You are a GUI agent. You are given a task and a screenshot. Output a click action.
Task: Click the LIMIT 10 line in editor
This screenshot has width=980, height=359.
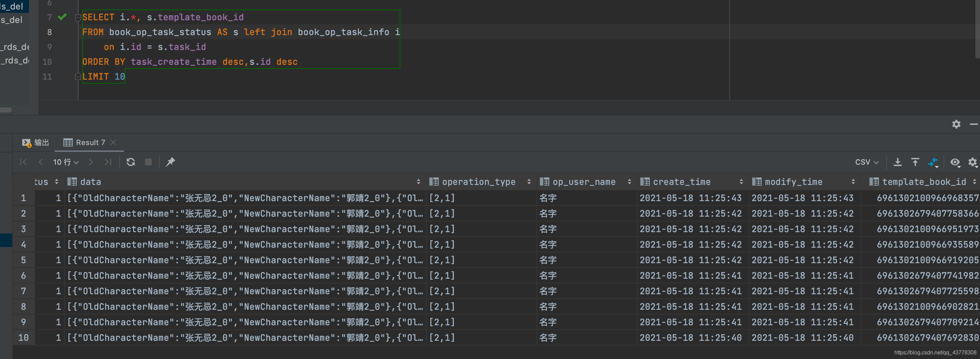coord(103,77)
